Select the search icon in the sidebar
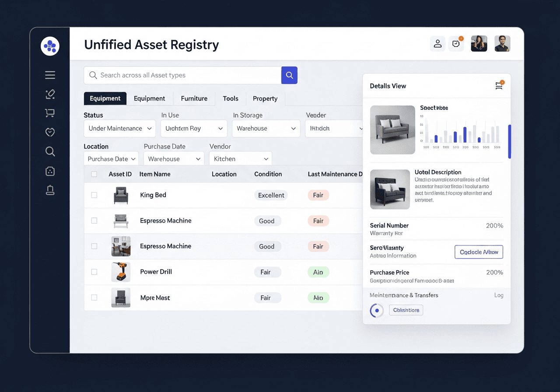The height and width of the screenshot is (392, 560). (50, 151)
